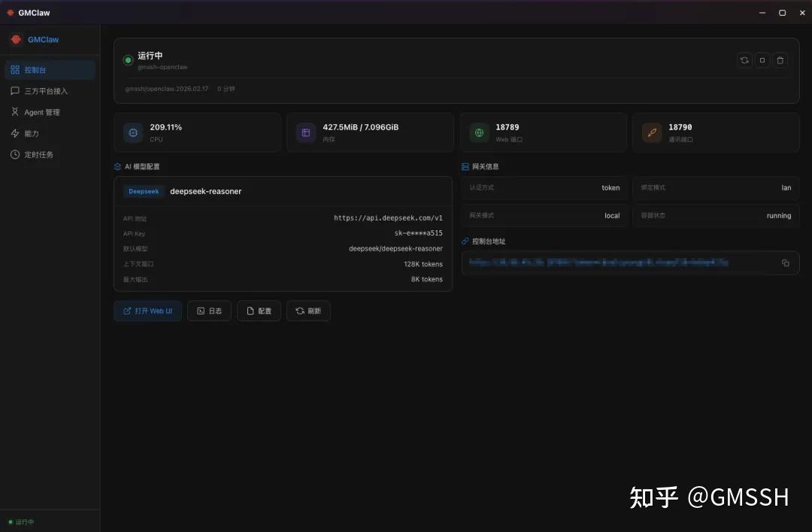The width and height of the screenshot is (812, 532).
Task: Click the CPU chip icon
Action: [x=133, y=132]
